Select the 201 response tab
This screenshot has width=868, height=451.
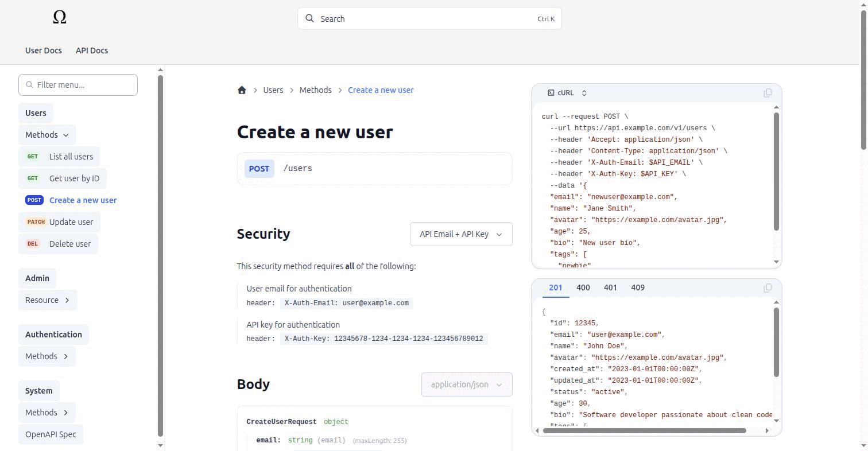coord(556,287)
